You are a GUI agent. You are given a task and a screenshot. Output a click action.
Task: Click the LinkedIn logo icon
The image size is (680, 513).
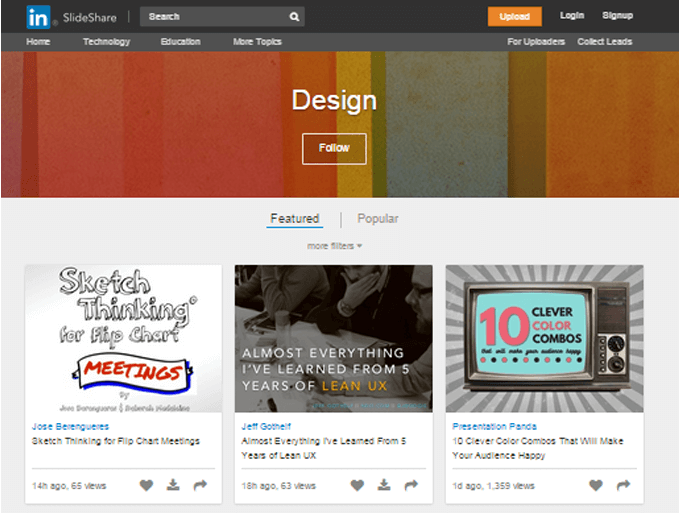[38, 17]
